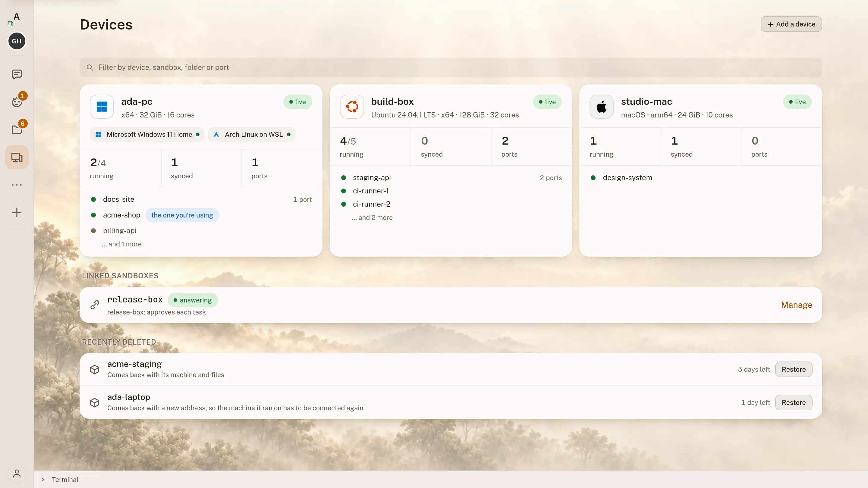Click the box icon beside ada-laptop
868x488 pixels.
[x=95, y=402]
